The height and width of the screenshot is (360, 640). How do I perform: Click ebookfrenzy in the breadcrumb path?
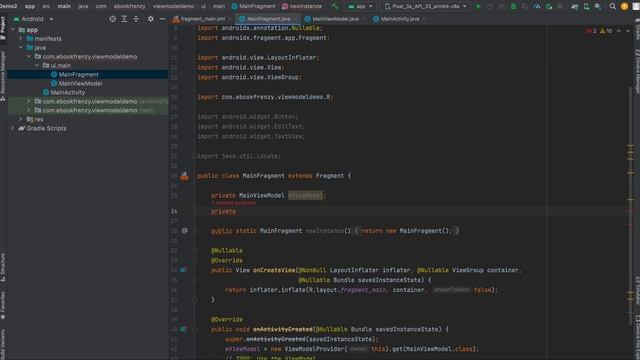click(x=129, y=7)
